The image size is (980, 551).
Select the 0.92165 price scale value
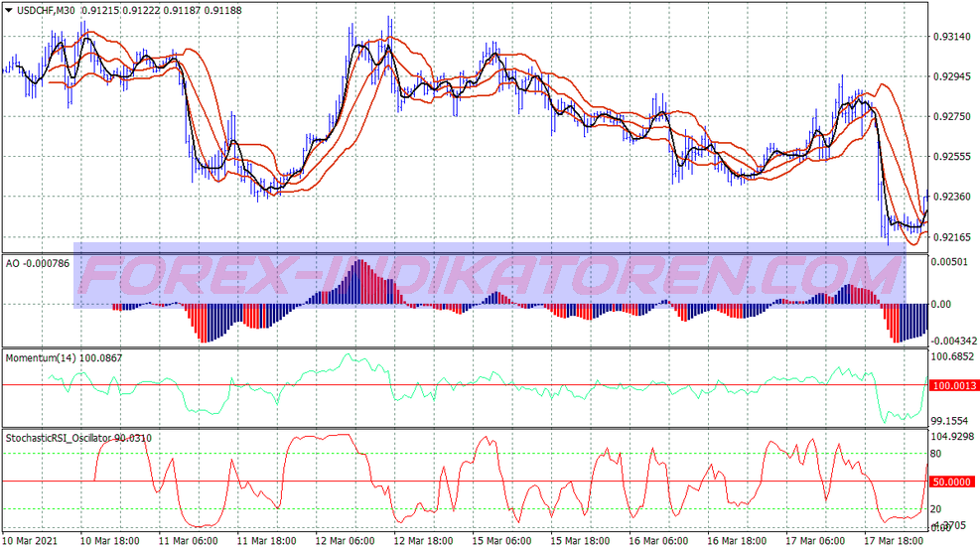pos(952,237)
